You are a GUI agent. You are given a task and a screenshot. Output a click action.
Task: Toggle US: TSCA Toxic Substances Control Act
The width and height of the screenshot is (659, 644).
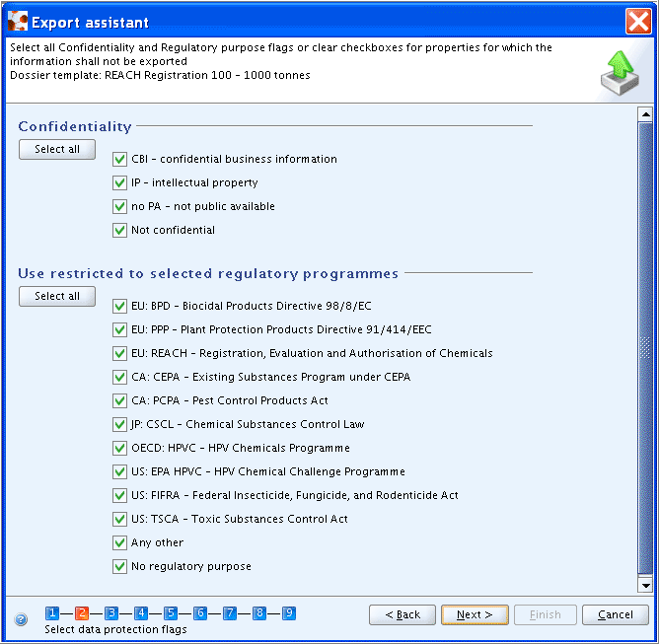(x=119, y=519)
